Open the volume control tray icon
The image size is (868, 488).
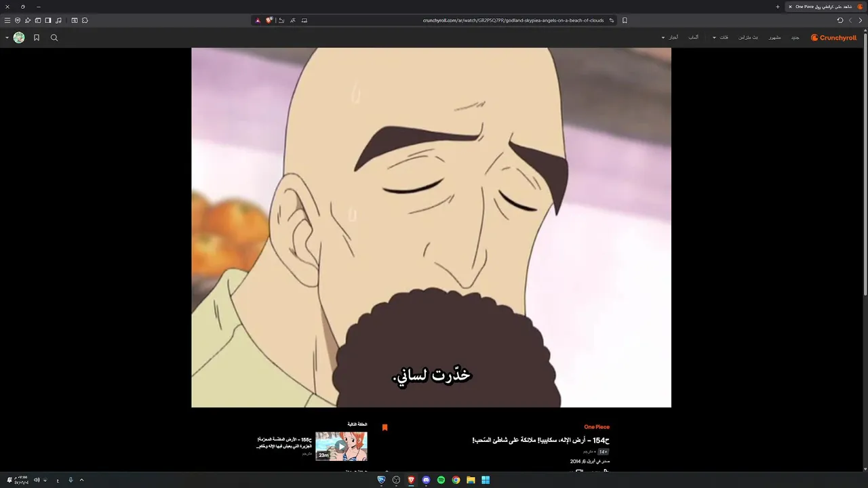coord(37,480)
